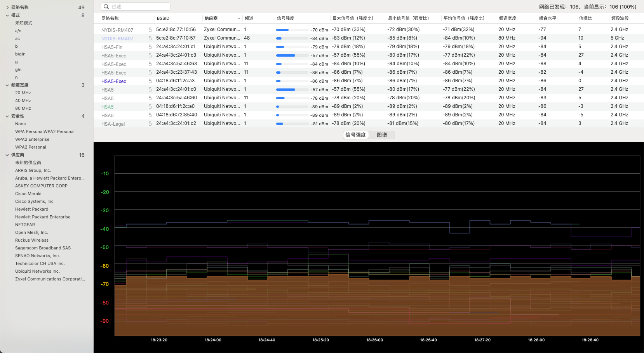The image size is (644, 353).
Task: Click the lock icon for BSSID 24:a4:3c:24:01:c0
Action: coord(150,89)
